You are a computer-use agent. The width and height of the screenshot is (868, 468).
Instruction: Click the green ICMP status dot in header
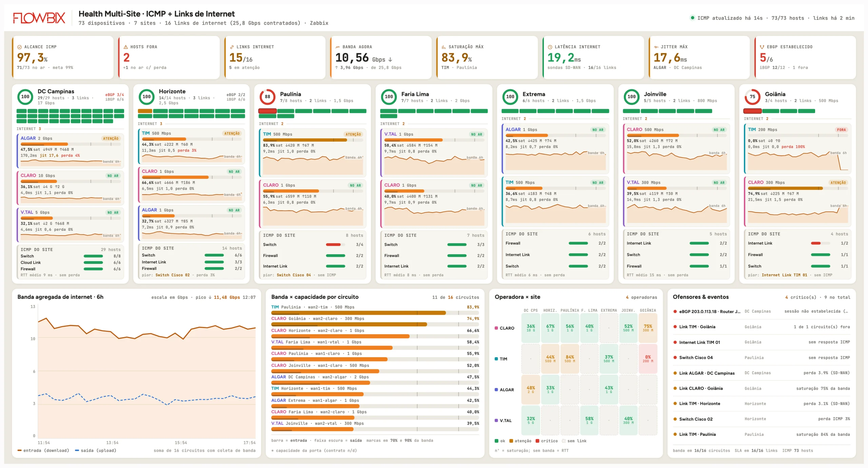tap(692, 18)
